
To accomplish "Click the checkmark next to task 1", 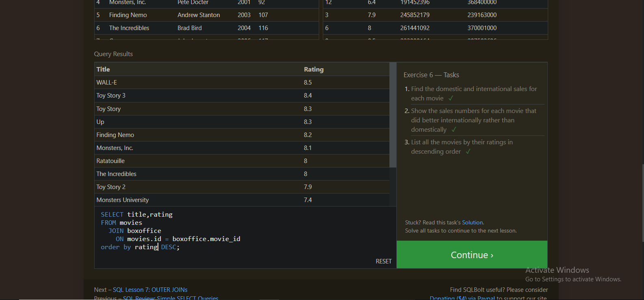I will (x=451, y=98).
